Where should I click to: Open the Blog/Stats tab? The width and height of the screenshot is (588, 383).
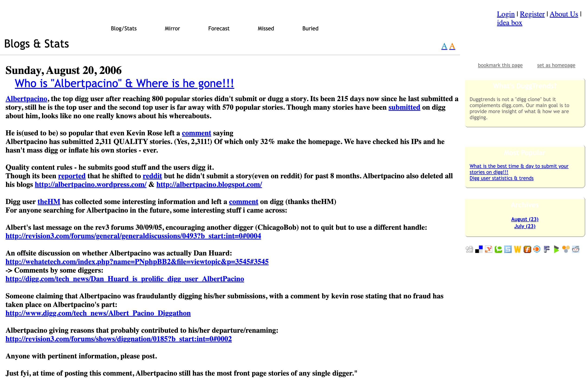click(124, 28)
